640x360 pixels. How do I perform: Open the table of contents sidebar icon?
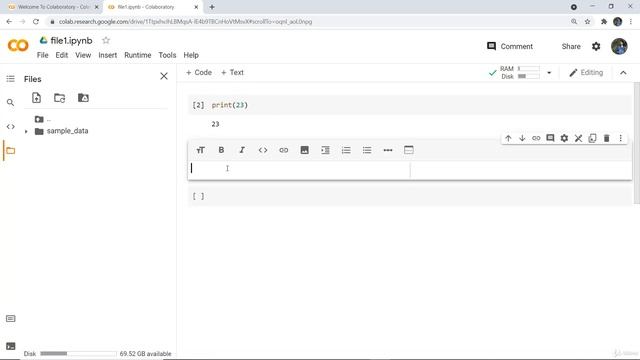pyautogui.click(x=11, y=79)
